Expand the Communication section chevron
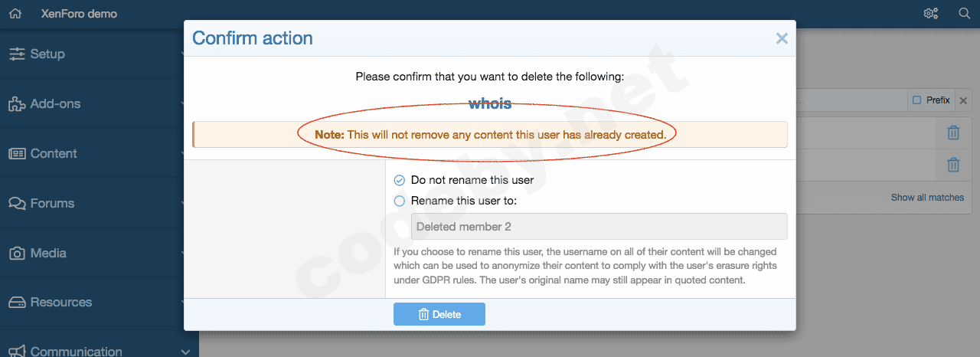 pyautogui.click(x=185, y=352)
